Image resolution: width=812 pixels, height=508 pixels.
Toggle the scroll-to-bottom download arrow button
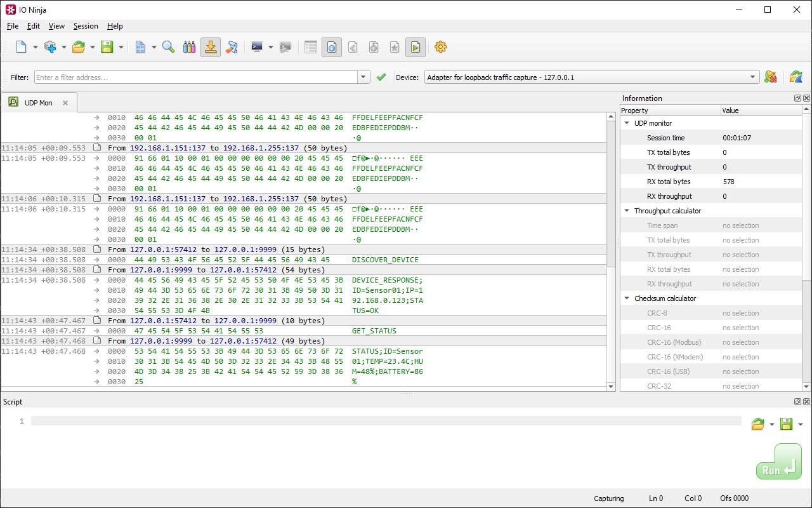click(211, 47)
